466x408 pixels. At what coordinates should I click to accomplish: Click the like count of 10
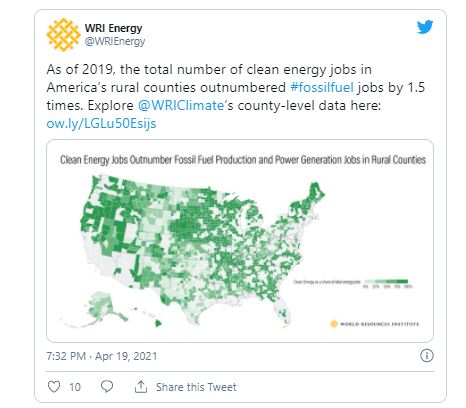pyautogui.click(x=75, y=387)
